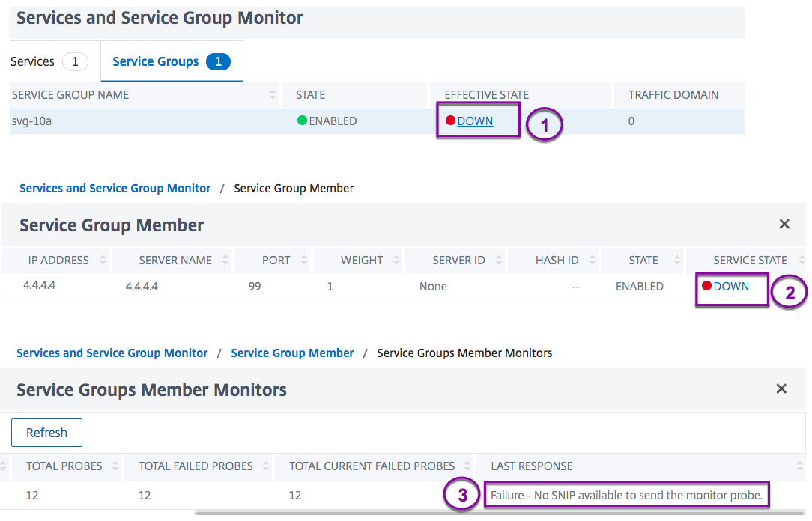The image size is (812, 521).
Task: Click the horizontal scrollbar under the monitors table
Action: (500, 514)
